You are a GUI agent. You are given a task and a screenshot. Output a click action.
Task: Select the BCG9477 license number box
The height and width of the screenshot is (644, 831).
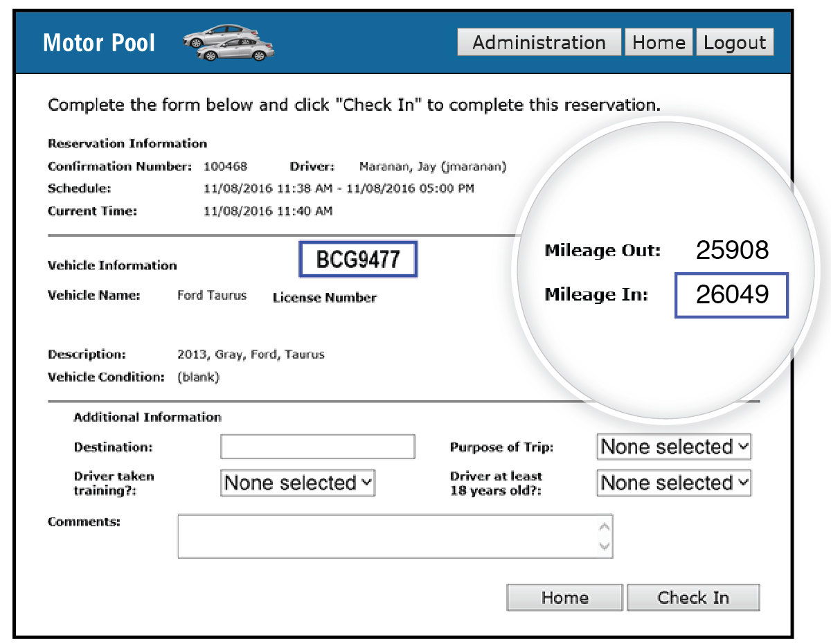(x=358, y=260)
